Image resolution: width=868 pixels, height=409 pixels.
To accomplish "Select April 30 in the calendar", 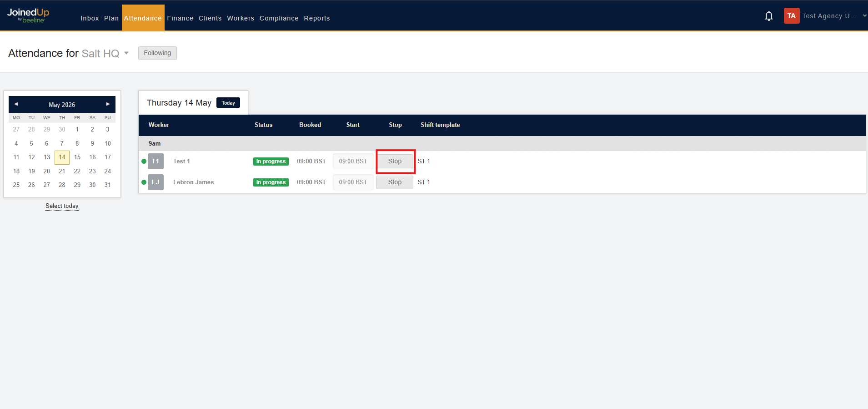I will [62, 130].
